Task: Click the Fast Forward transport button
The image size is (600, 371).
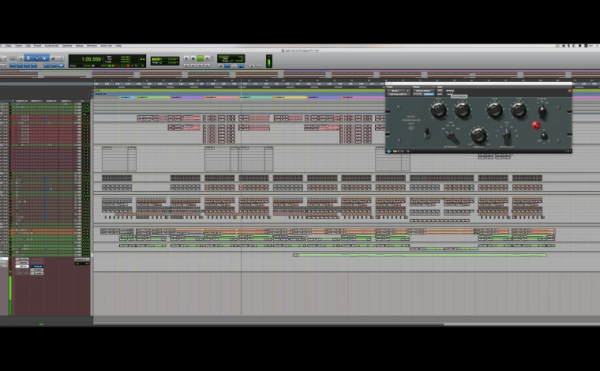Action: click(200, 65)
